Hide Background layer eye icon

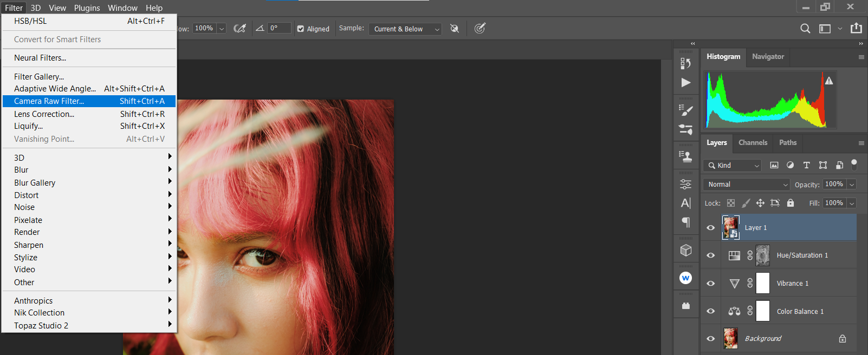point(711,339)
